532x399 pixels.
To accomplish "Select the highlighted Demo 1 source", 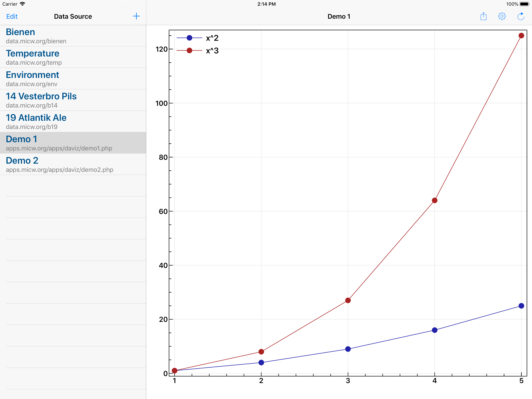I will 73,143.
